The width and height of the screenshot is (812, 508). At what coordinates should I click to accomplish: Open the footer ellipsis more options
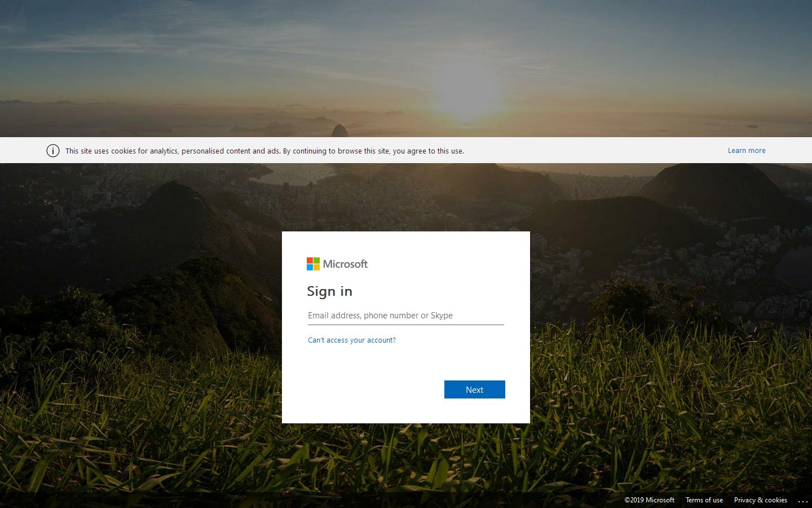(803, 501)
